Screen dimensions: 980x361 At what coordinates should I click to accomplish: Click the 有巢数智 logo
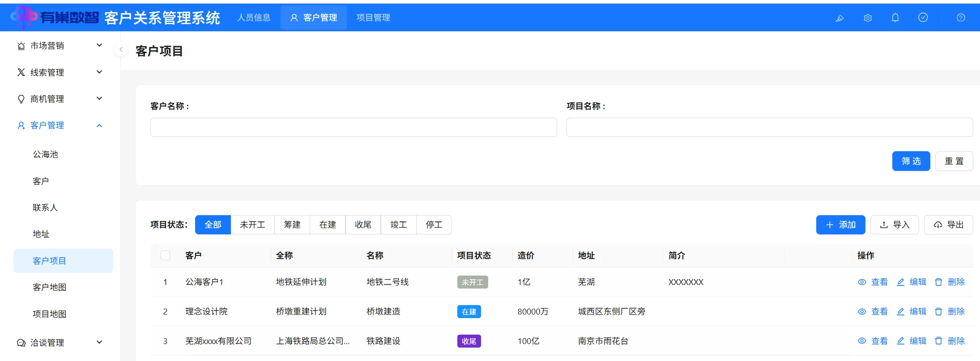(55, 17)
